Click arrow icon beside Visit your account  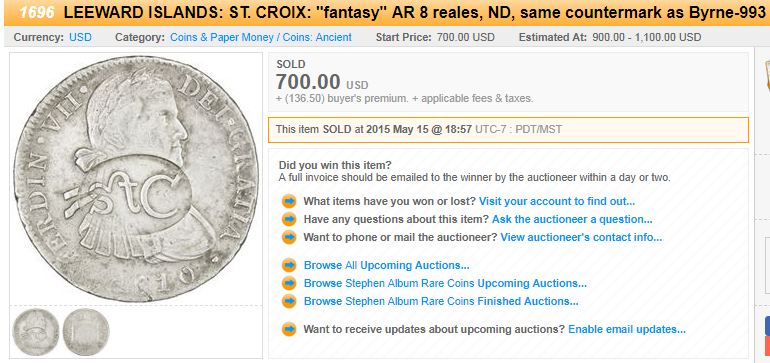click(x=289, y=201)
